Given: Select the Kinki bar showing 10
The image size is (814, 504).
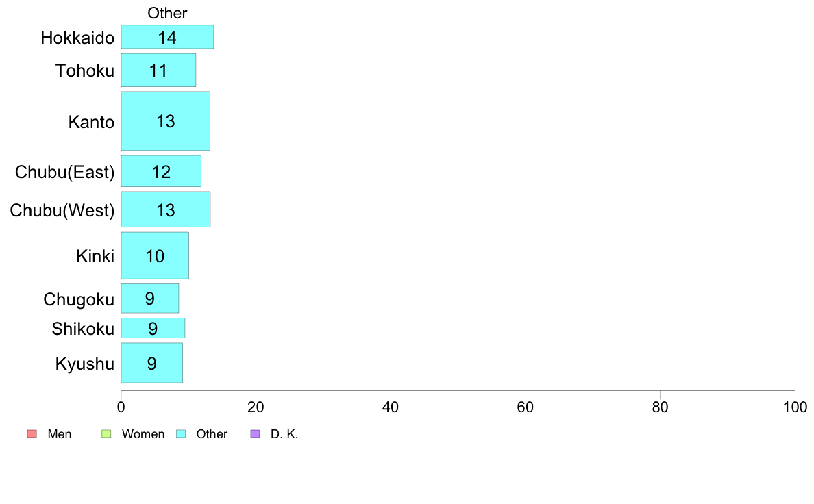Looking at the screenshot, I should 155,255.
